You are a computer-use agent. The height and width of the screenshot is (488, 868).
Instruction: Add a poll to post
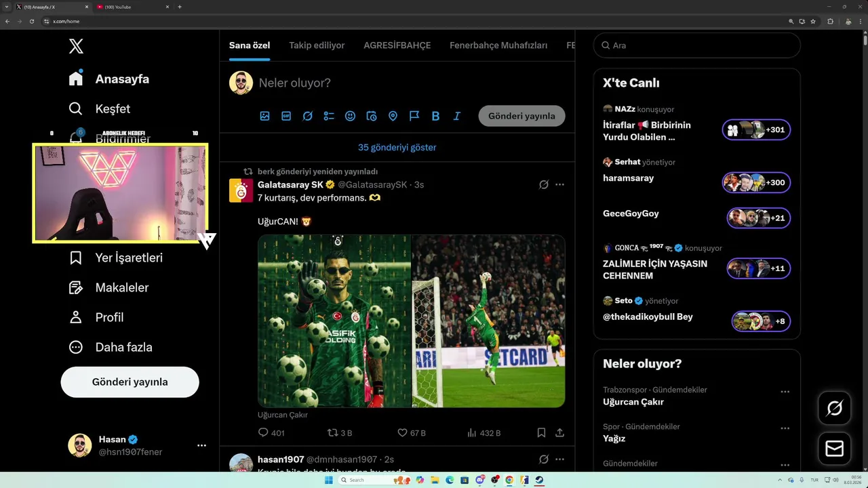click(329, 116)
